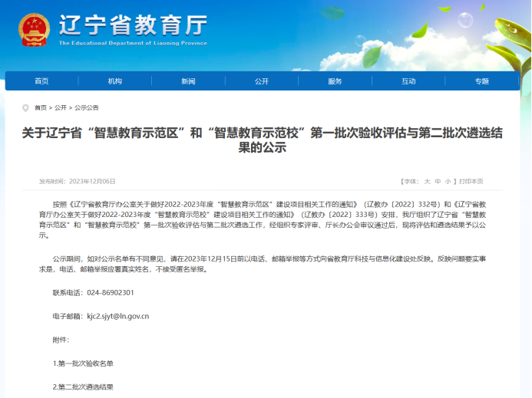Image resolution: width=532 pixels, height=398 pixels.
Task: Click the national emblem logo
Action: [x=34, y=29]
